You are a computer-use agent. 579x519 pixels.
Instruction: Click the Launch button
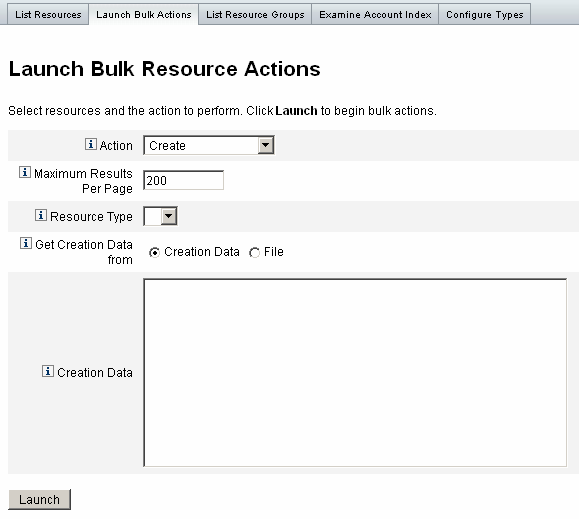pos(40,499)
